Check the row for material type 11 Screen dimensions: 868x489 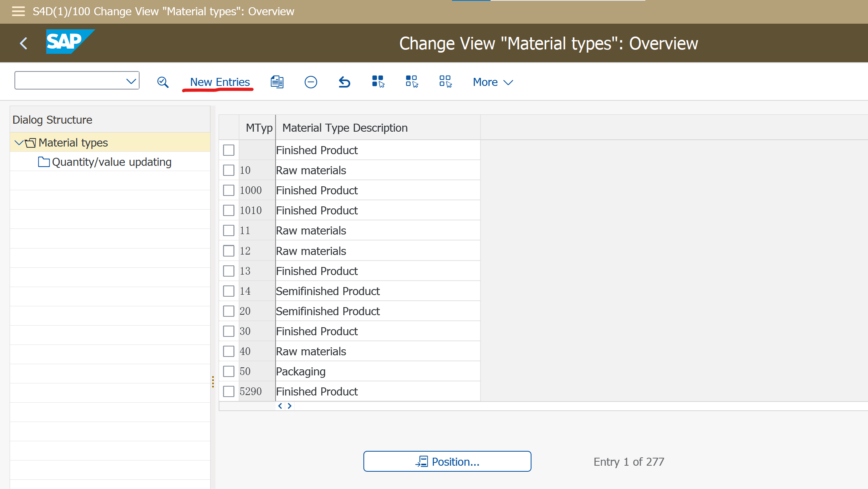(229, 230)
